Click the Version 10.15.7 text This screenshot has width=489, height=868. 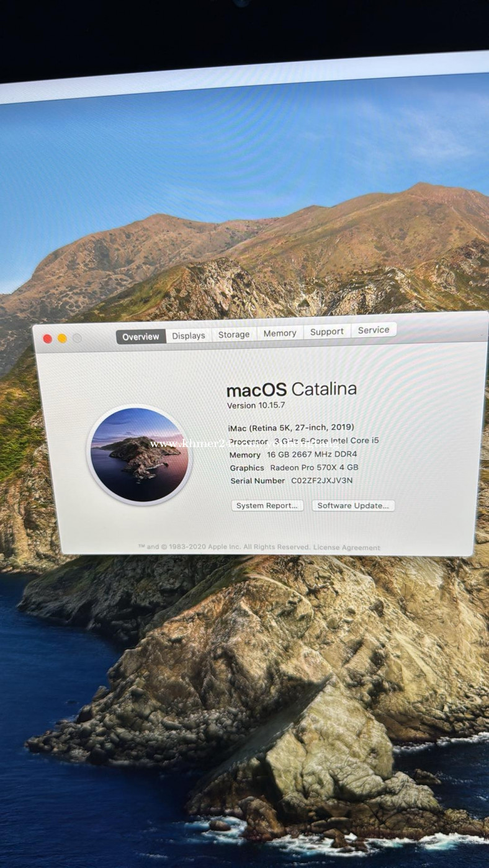[256, 405]
